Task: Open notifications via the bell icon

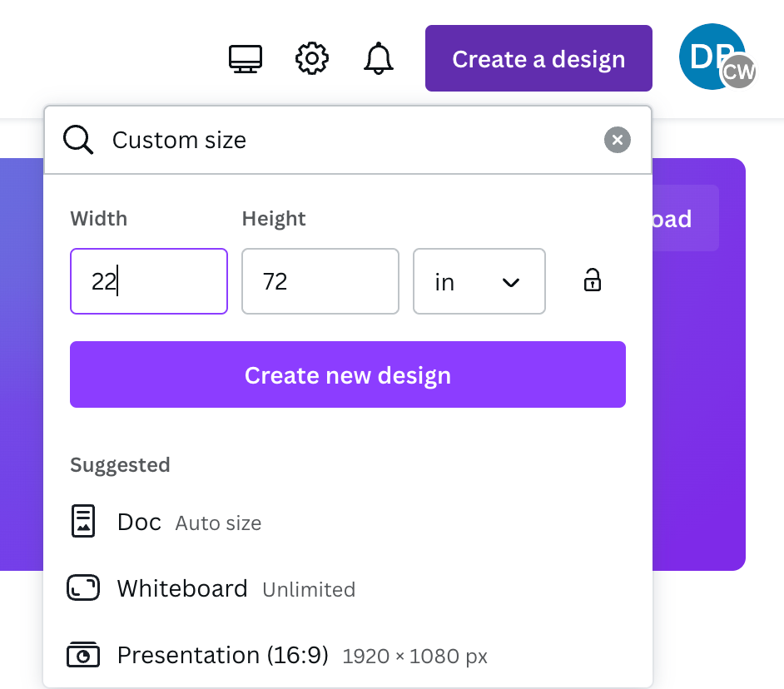Action: tap(379, 59)
